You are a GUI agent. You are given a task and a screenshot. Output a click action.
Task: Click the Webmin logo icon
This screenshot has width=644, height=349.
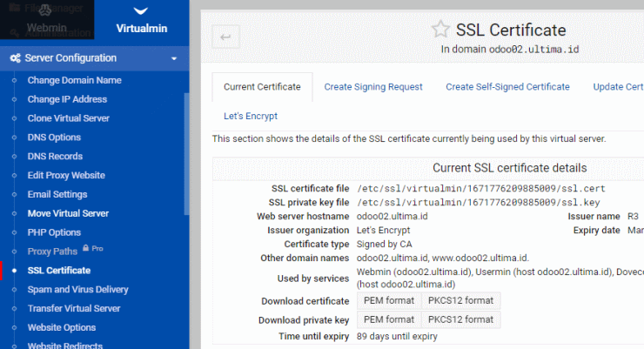point(44,10)
